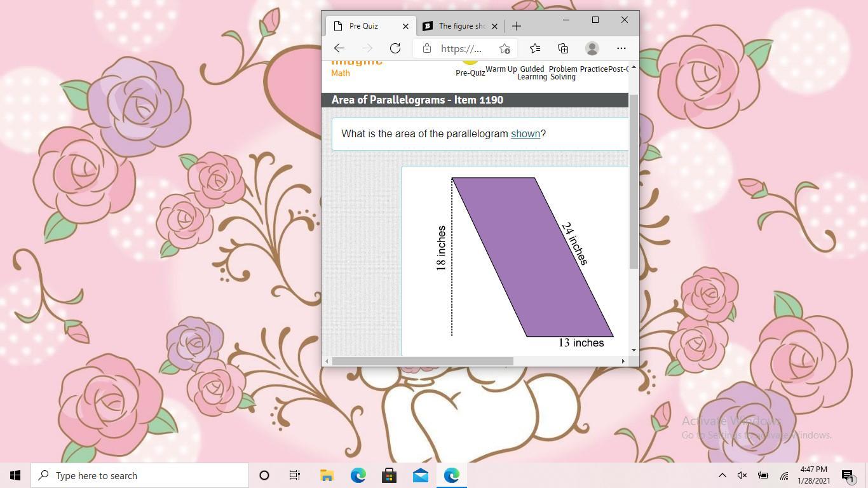
Task: Open Cortana from the taskbar
Action: (x=264, y=475)
